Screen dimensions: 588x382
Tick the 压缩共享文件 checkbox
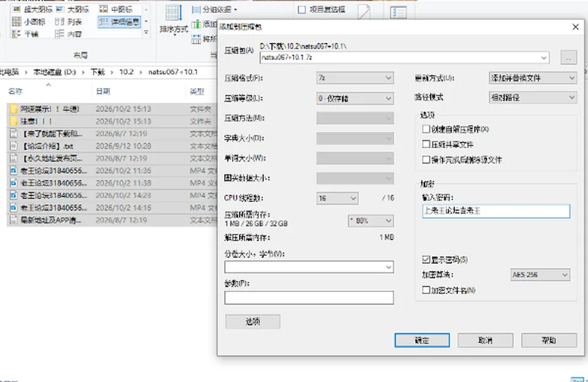click(x=426, y=144)
